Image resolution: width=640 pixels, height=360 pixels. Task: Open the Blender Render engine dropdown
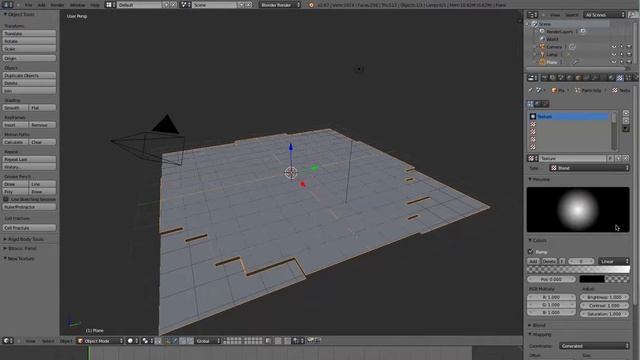(x=280, y=5)
